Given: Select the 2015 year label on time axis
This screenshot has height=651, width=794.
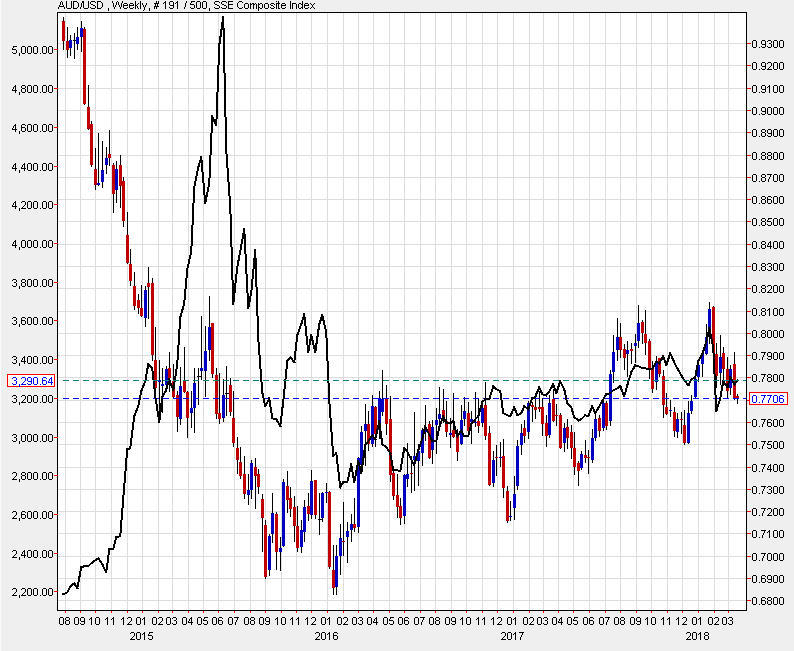Looking at the screenshot, I should 140,634.
